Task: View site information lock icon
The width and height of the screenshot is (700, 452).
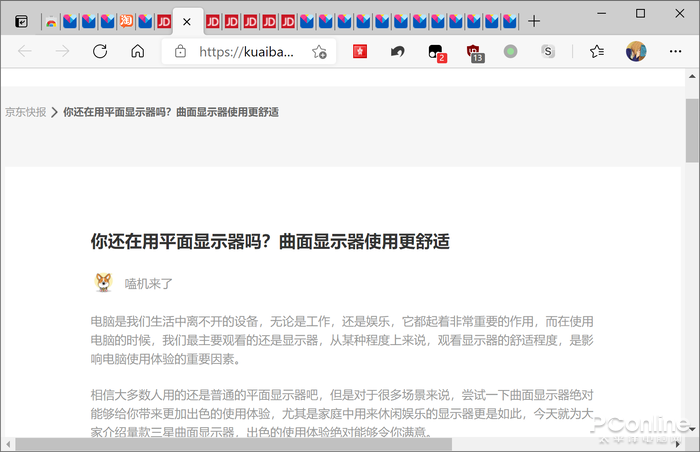Action: tap(180, 51)
